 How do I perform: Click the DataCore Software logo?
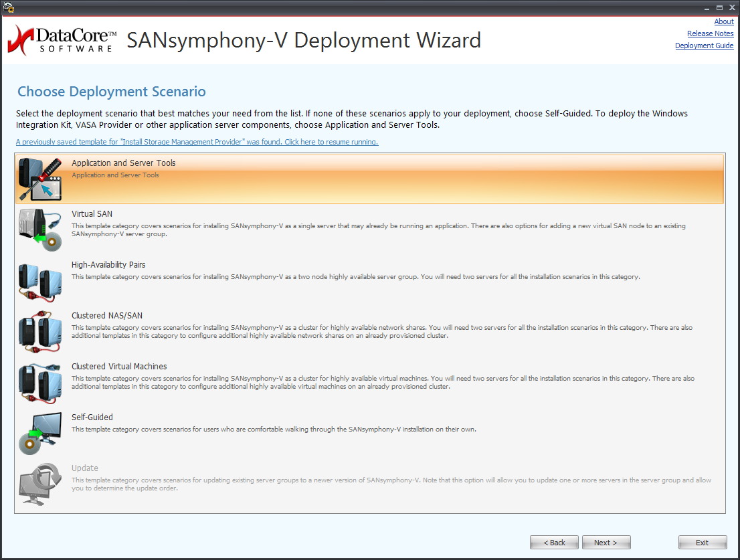(62, 41)
